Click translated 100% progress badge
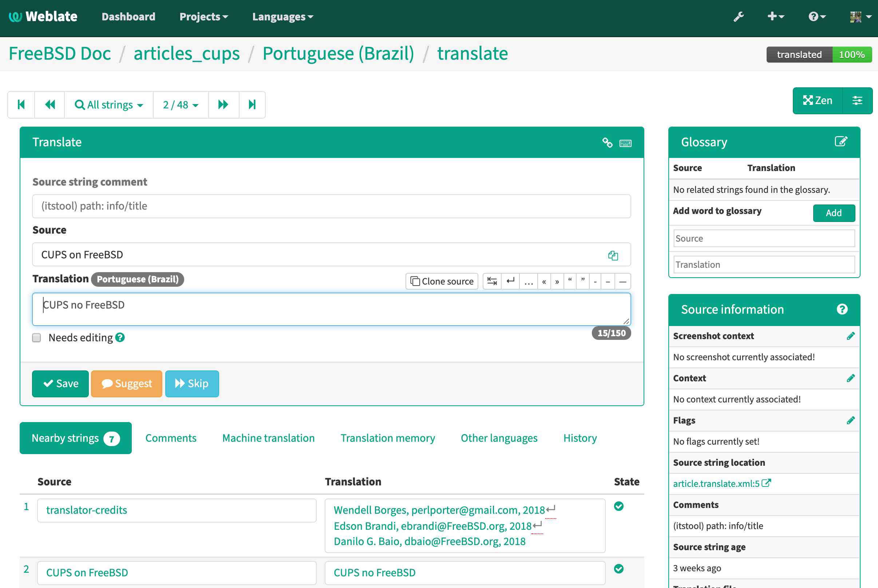The height and width of the screenshot is (588, 878). click(x=819, y=55)
